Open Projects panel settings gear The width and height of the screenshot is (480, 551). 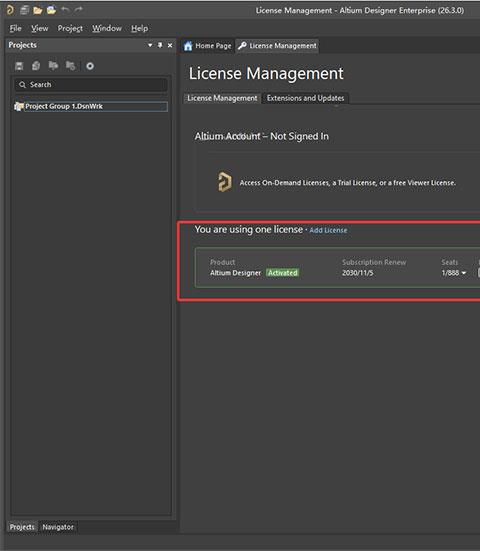pos(90,66)
